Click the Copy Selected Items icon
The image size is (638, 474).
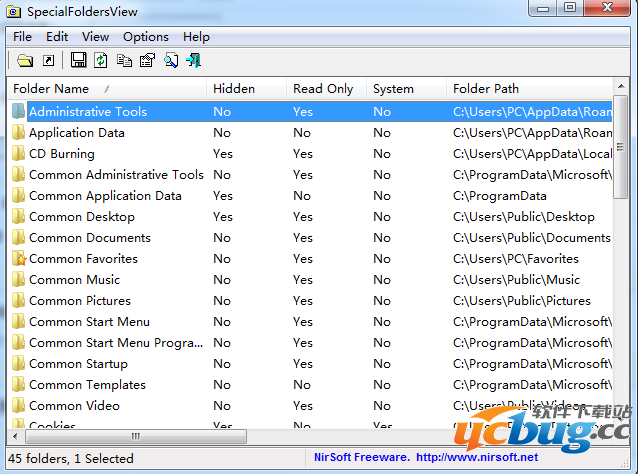[124, 61]
